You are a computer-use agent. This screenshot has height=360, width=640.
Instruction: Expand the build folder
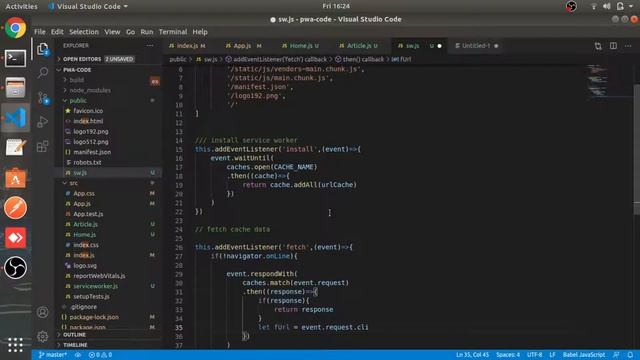(x=108, y=80)
